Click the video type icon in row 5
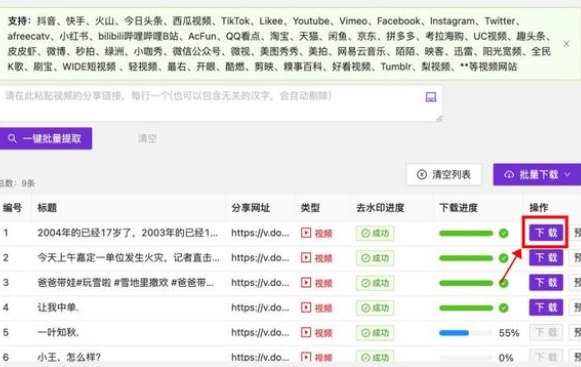This screenshot has height=367, width=581. [306, 333]
